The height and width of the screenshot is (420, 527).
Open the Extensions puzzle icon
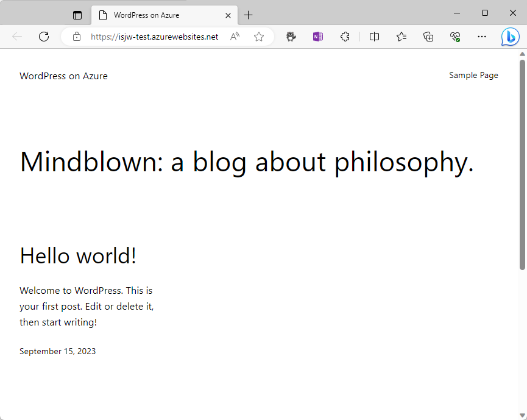pyautogui.click(x=345, y=37)
